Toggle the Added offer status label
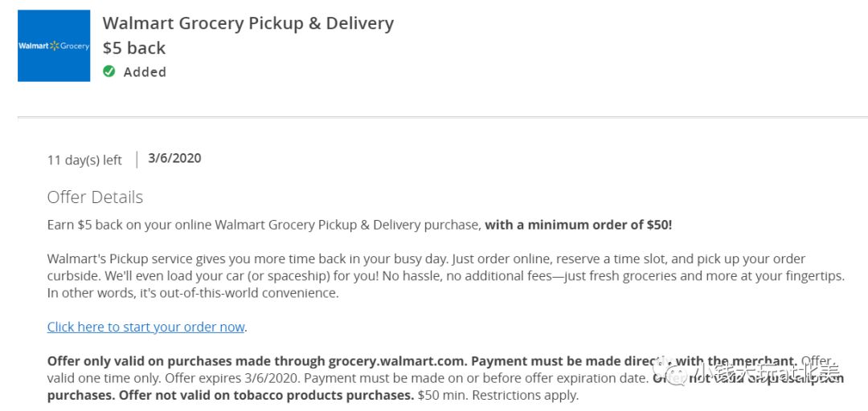Image resolution: width=868 pixels, height=411 pixels. (145, 72)
